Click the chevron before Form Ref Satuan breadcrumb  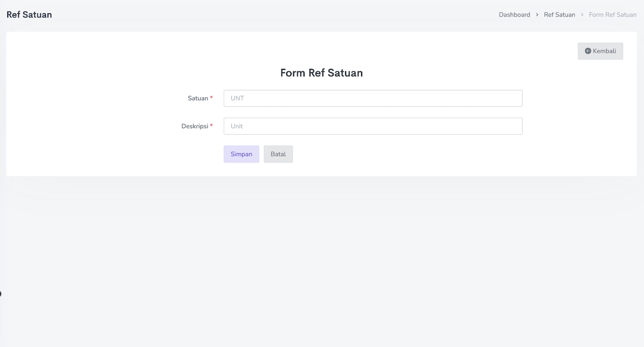point(582,15)
